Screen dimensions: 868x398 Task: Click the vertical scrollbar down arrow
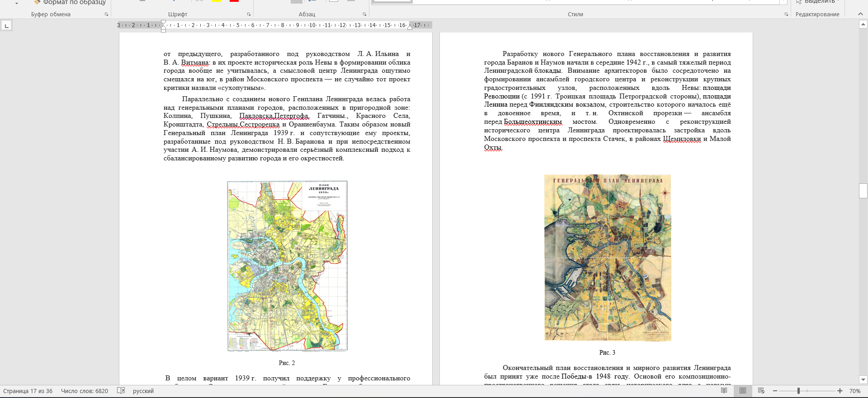(863, 380)
